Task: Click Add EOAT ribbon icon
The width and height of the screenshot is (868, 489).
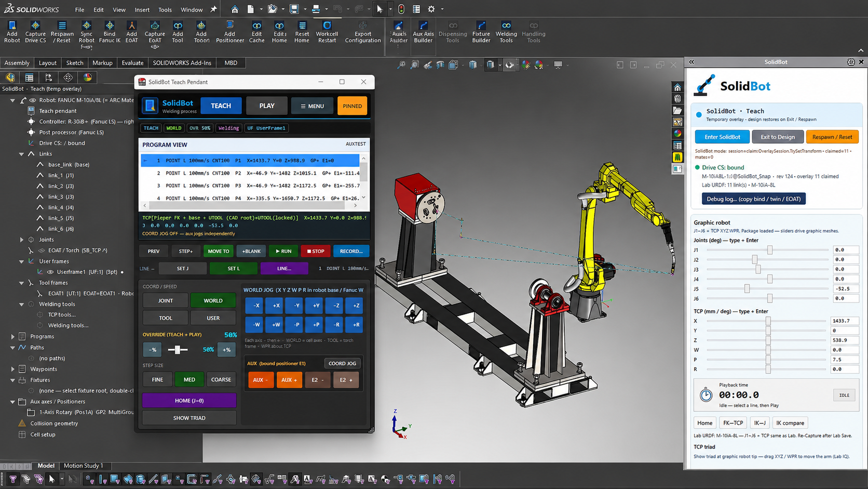Action: click(x=132, y=32)
